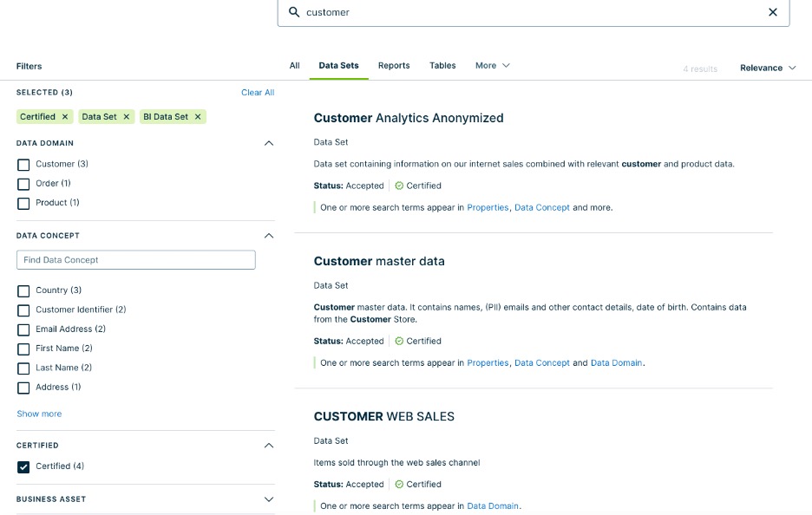Expand the Business Asset filter section

tap(268, 499)
